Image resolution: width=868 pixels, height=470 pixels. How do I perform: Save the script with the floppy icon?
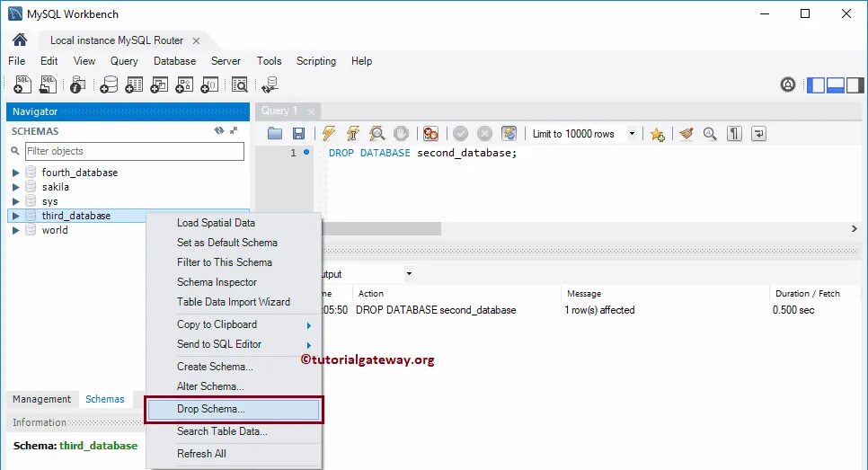[x=299, y=133]
